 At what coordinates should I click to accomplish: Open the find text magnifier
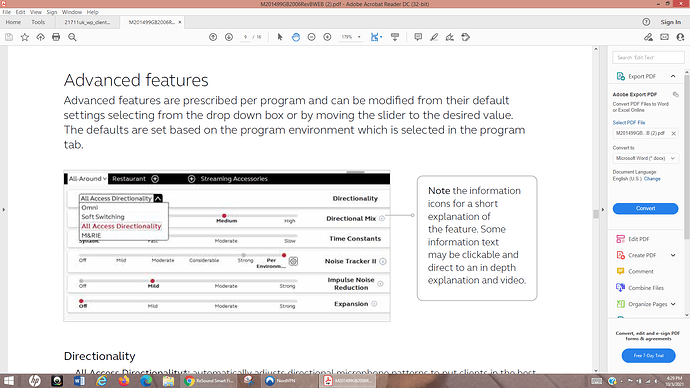pos(72,37)
